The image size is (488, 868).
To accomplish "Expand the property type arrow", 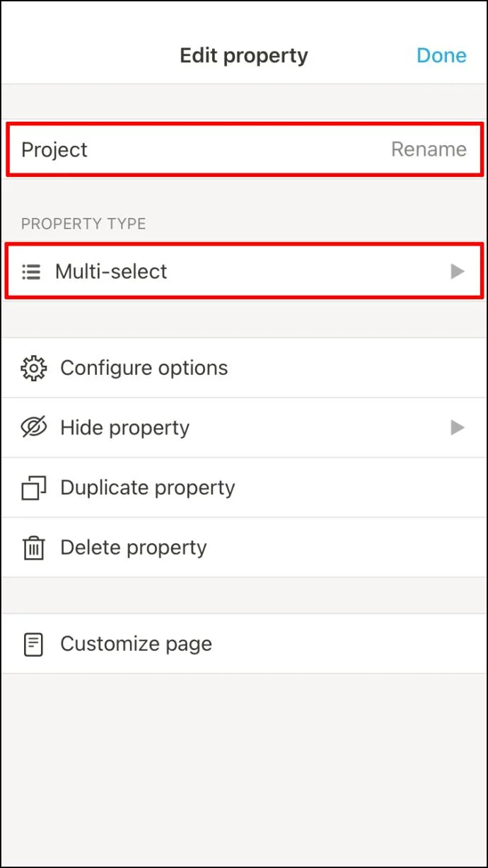I will (458, 271).
